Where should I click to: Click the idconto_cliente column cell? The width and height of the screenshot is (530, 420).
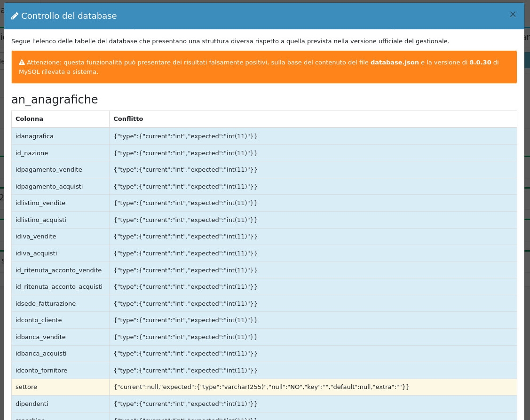tap(39, 320)
